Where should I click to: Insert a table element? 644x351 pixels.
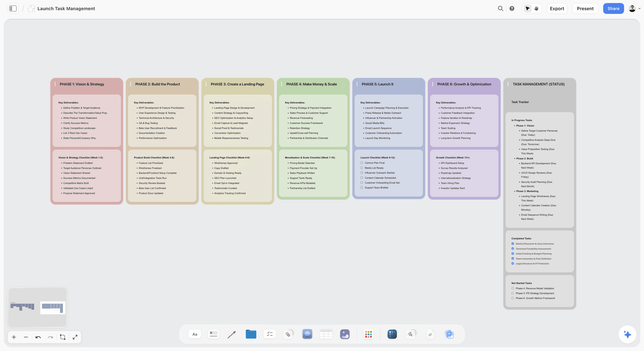[x=326, y=334]
